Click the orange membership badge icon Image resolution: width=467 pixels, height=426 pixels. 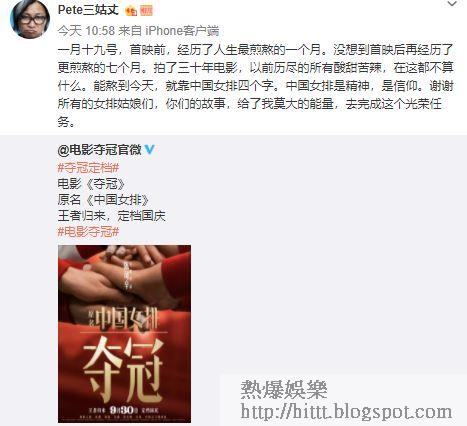point(131,11)
